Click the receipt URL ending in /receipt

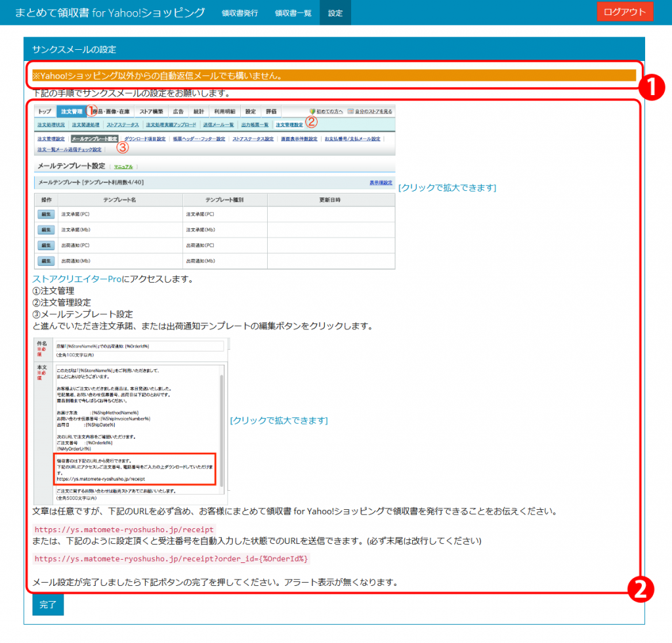[x=124, y=529]
